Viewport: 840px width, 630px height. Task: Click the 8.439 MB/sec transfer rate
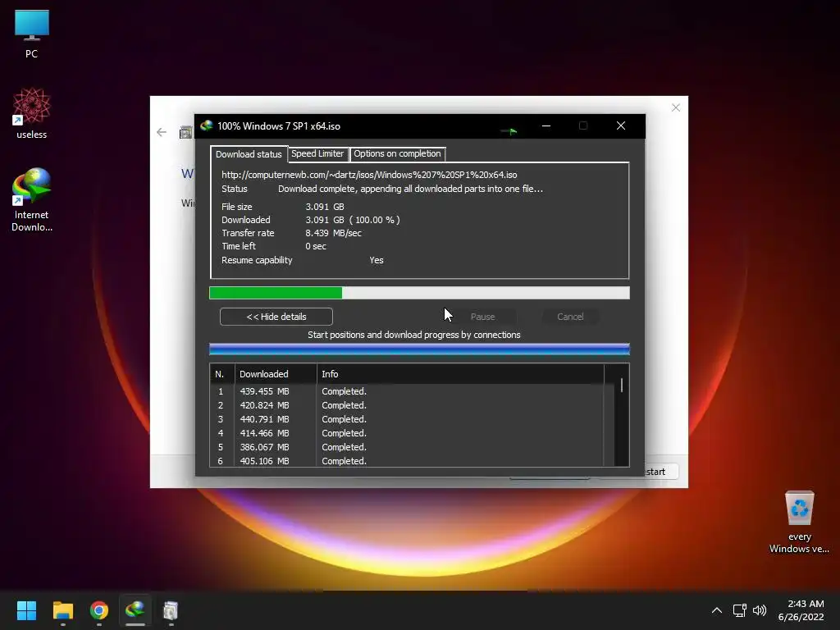click(333, 233)
